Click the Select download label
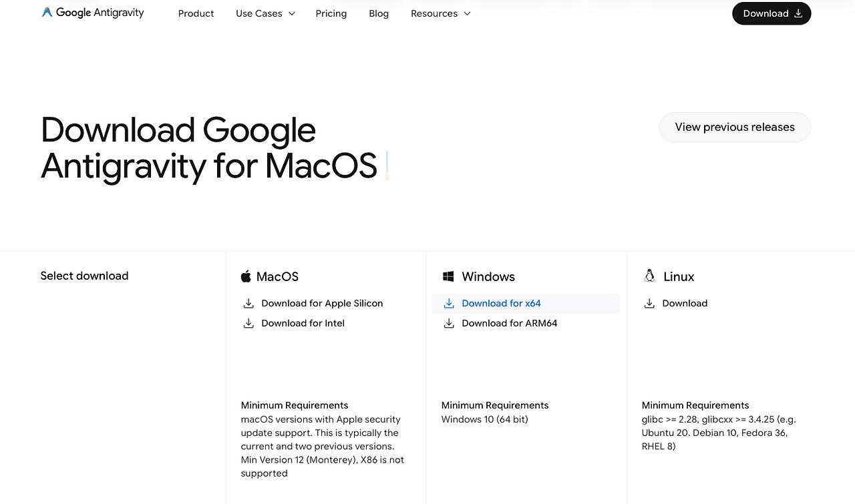 [84, 276]
